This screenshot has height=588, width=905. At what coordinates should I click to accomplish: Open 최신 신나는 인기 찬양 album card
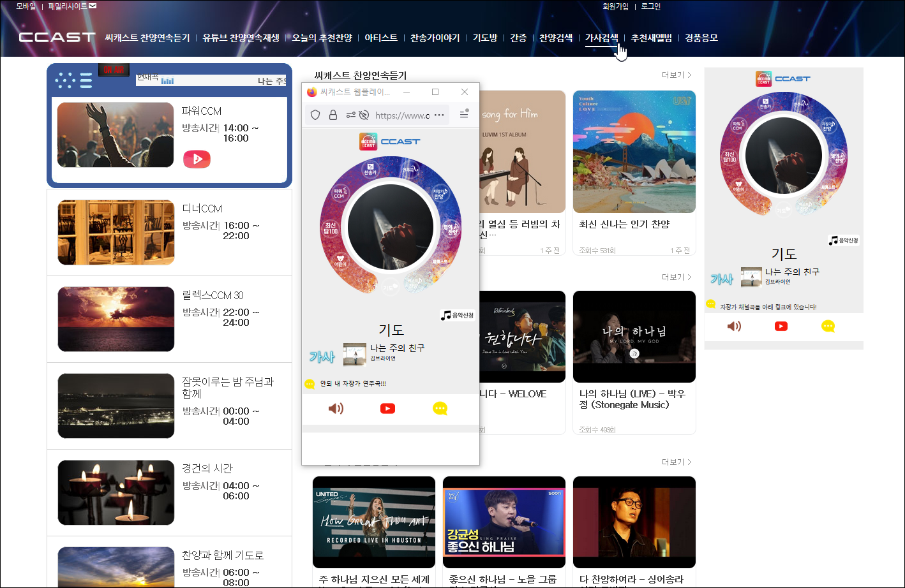[x=634, y=173]
